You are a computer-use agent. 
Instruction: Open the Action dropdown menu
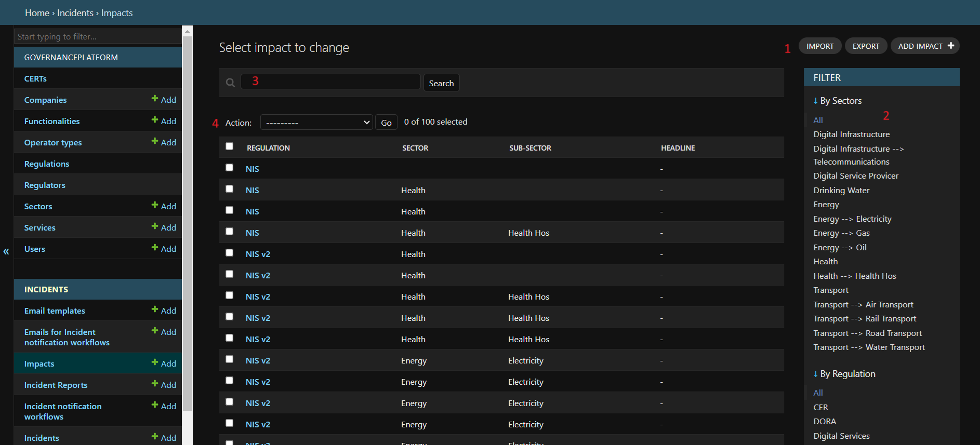pyautogui.click(x=316, y=123)
